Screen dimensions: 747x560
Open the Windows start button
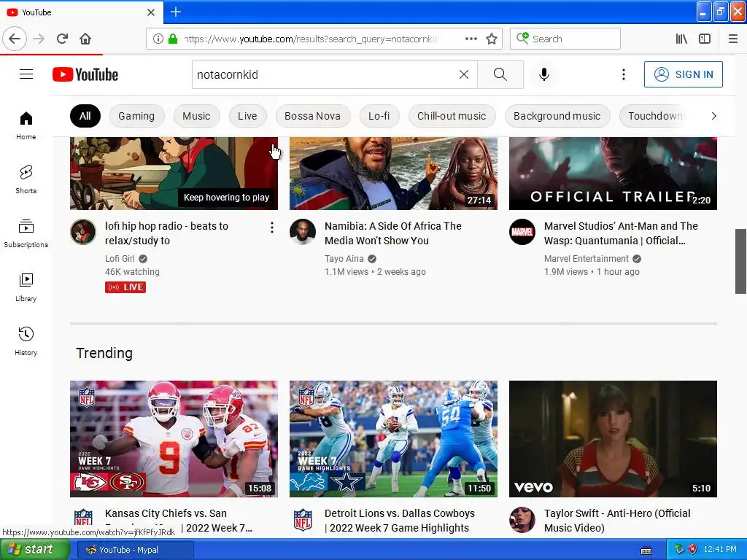(x=34, y=550)
